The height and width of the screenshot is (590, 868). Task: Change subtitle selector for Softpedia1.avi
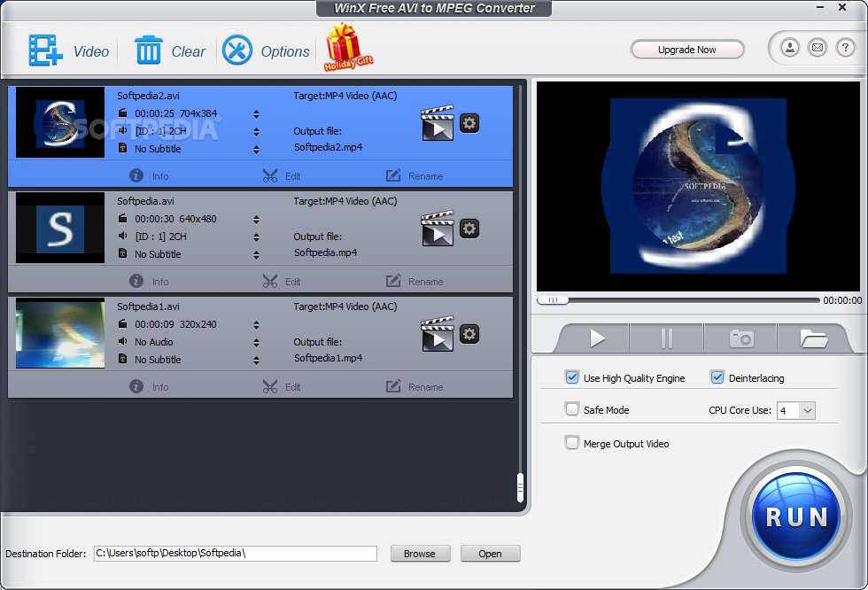[x=256, y=361]
